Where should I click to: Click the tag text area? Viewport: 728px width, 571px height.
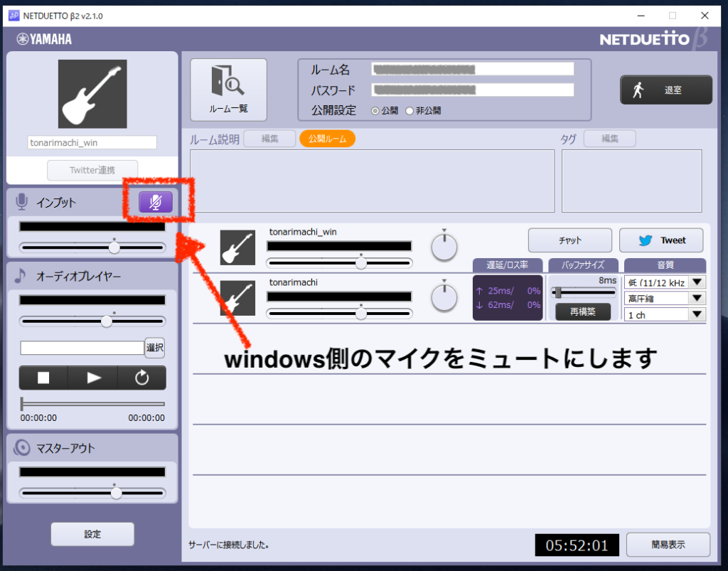click(632, 181)
